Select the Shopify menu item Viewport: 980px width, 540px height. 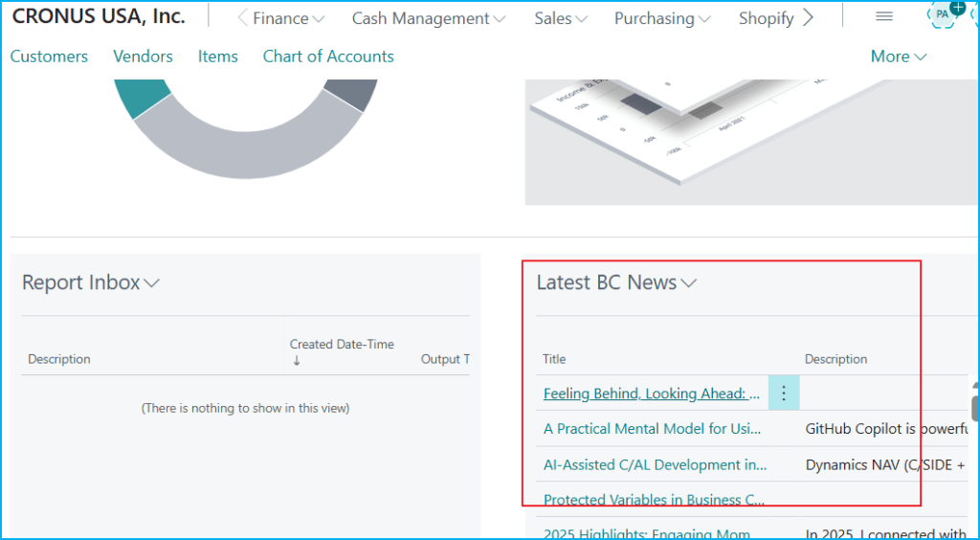coord(766,18)
